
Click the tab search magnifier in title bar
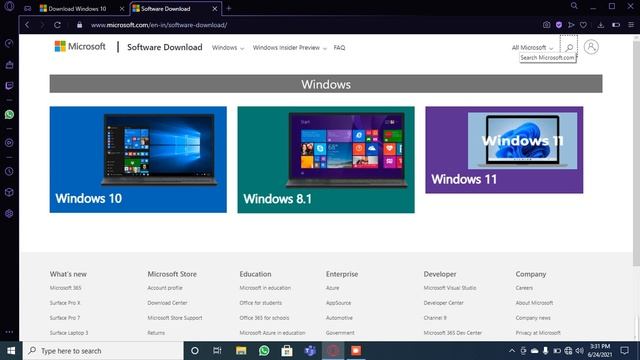pyautogui.click(x=574, y=6)
